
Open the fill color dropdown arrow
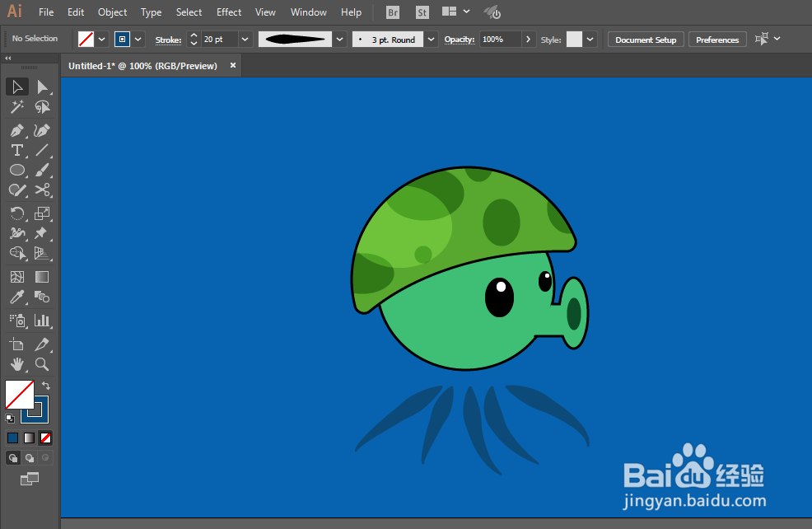(102, 40)
